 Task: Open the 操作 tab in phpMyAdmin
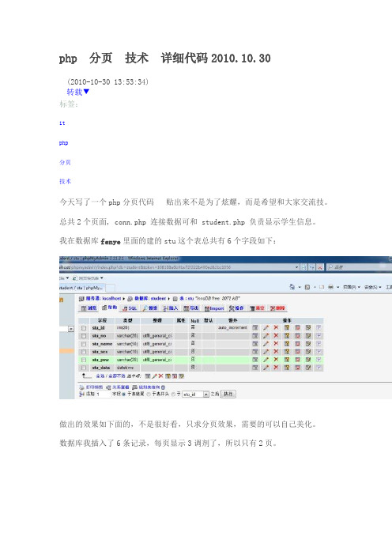pyautogui.click(x=236, y=308)
